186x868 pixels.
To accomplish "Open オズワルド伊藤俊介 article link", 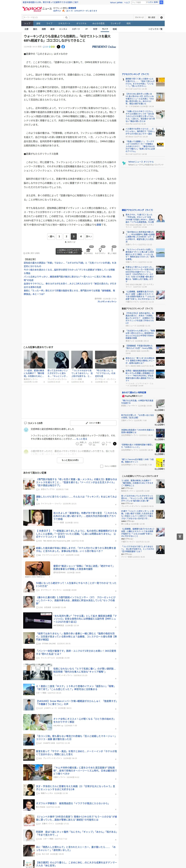I will [73, 803].
